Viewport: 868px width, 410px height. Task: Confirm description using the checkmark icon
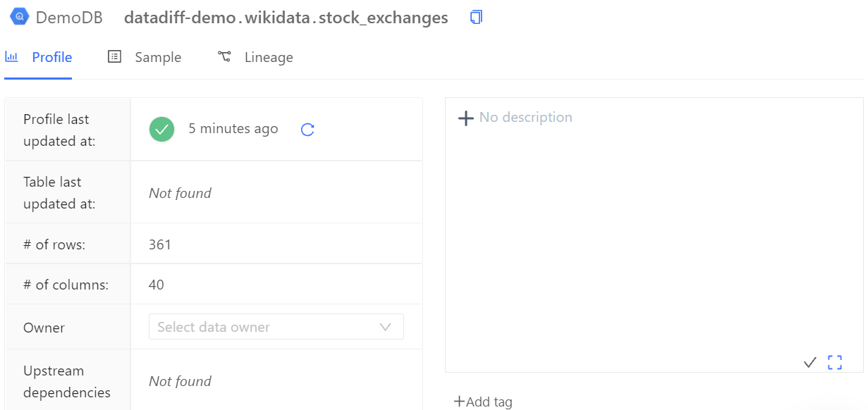809,362
